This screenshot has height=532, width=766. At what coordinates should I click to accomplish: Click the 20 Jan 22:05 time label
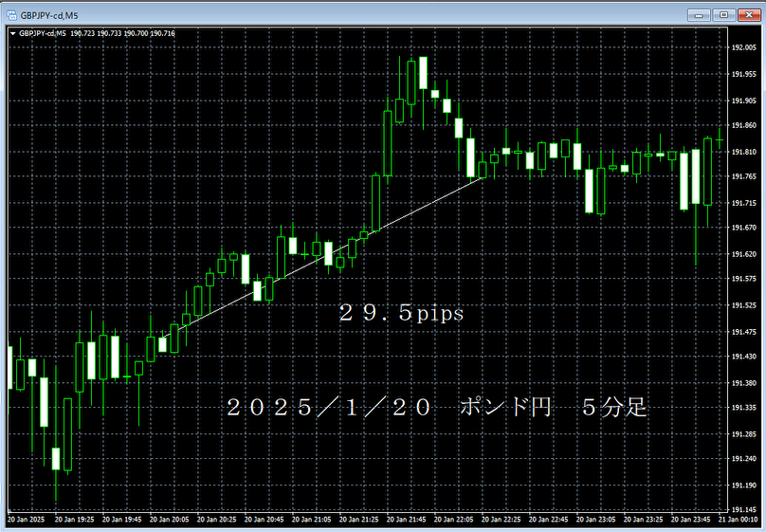click(x=453, y=520)
